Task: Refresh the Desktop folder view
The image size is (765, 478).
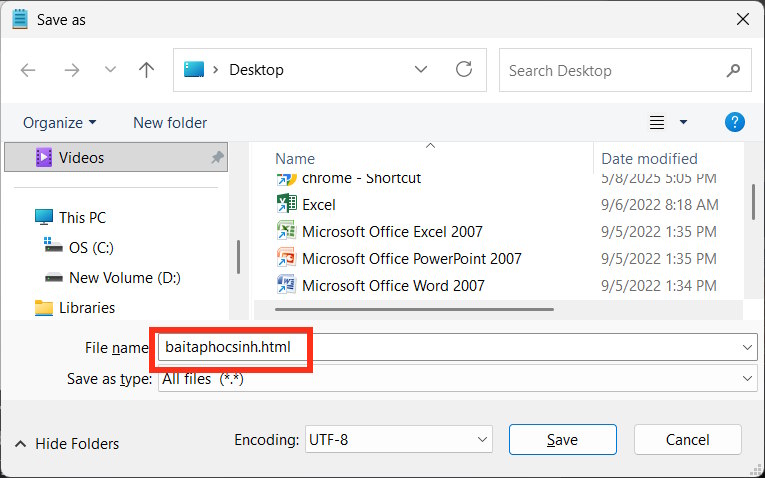Action: 464,70
